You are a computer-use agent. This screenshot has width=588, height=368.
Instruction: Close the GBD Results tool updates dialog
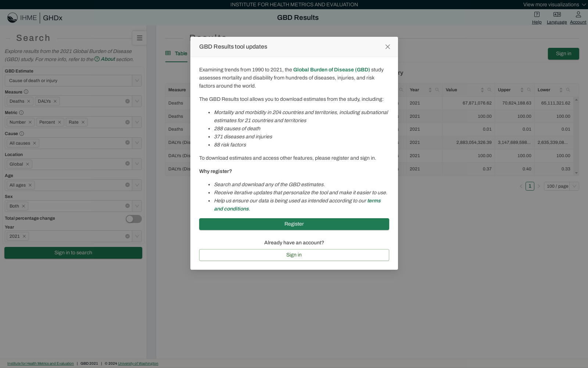[387, 47]
